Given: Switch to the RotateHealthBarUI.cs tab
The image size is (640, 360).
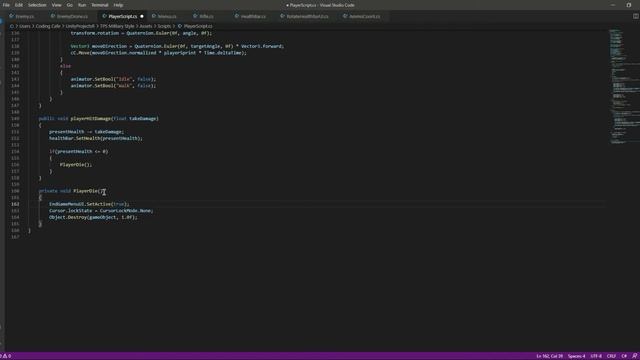Looking at the screenshot, I should pos(307,16).
